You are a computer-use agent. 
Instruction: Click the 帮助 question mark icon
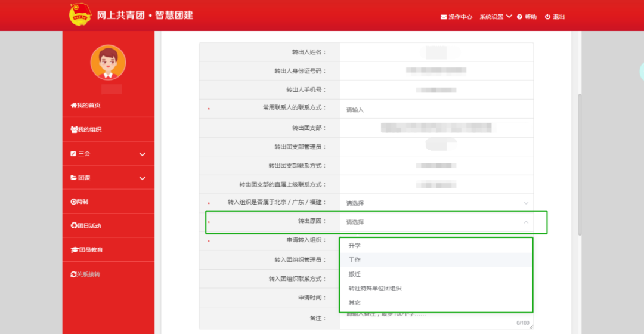[x=520, y=17]
